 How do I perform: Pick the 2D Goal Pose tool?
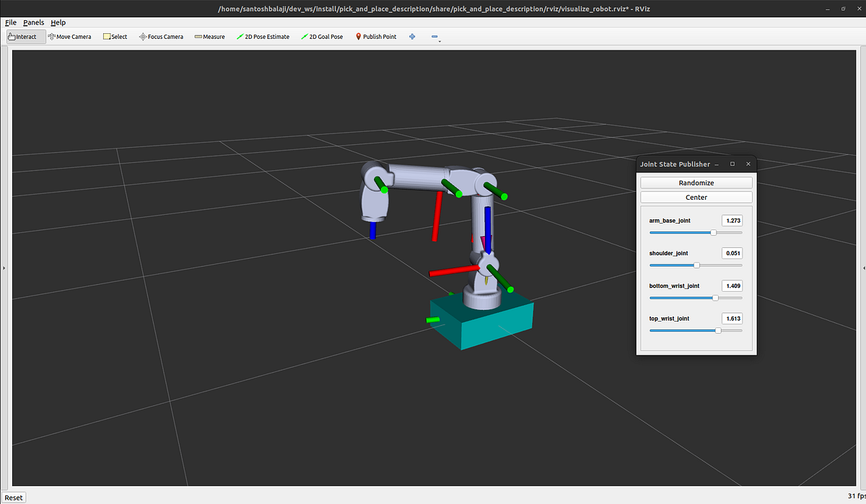322,36
